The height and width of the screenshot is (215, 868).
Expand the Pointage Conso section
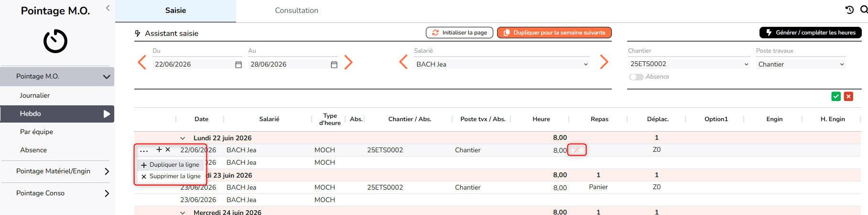point(107,193)
